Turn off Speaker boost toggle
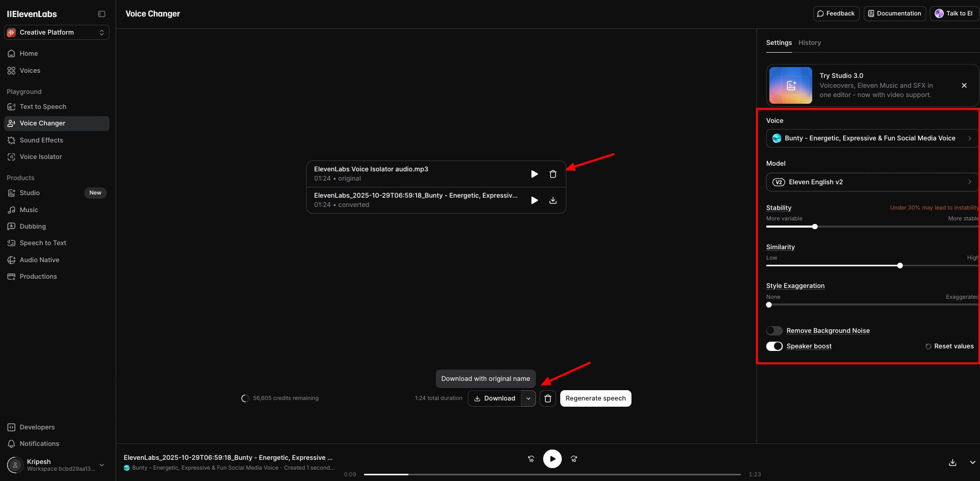 [774, 346]
